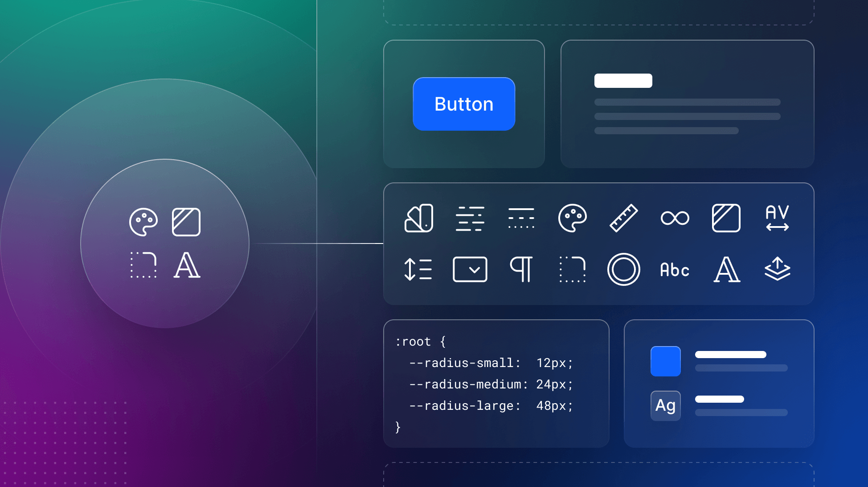Select the line-height adjustment icon
The width and height of the screenshot is (868, 487).
point(418,269)
